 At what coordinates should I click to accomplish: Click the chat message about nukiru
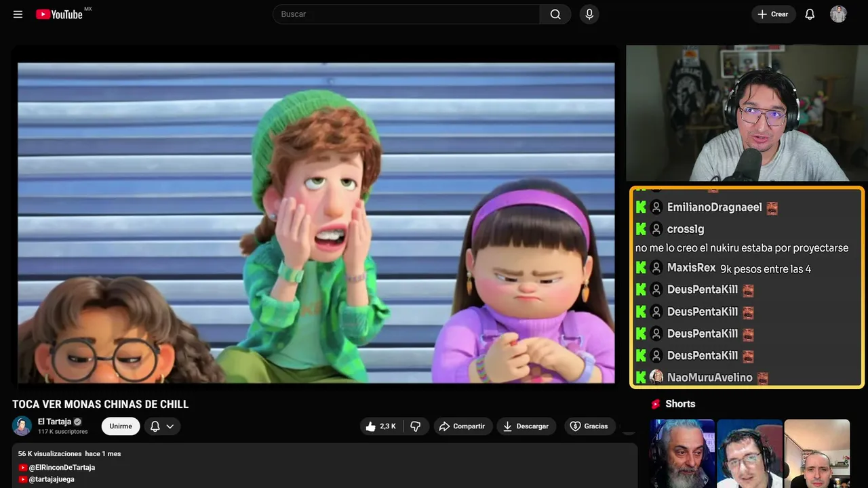pyautogui.click(x=742, y=248)
